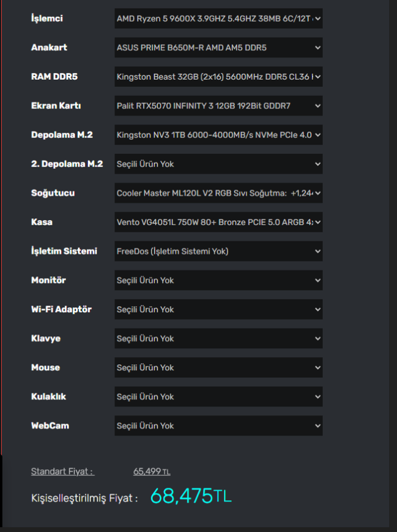Image resolution: width=397 pixels, height=532 pixels.
Task: Change the İşletim Sistemi FreeDos option
Action: click(219, 251)
